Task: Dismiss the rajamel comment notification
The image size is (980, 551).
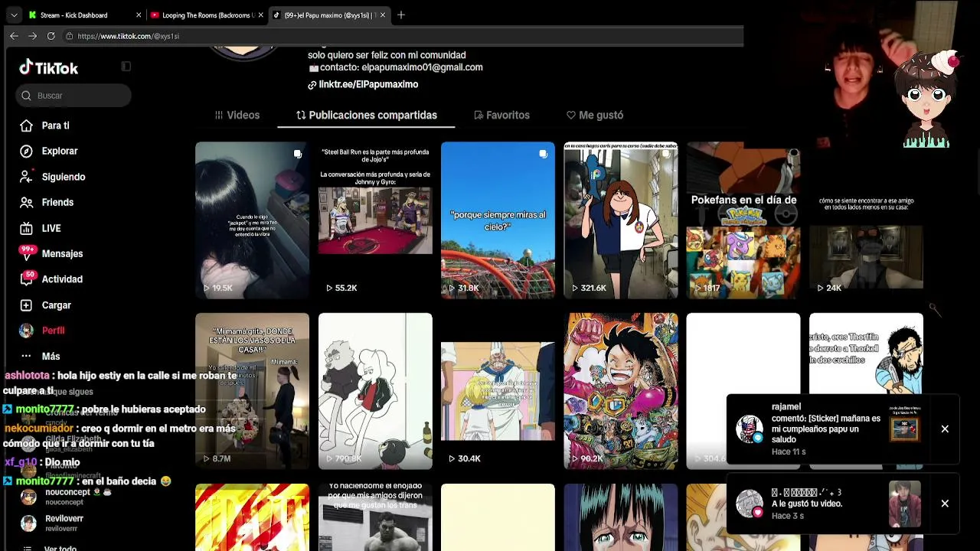Action: [945, 429]
